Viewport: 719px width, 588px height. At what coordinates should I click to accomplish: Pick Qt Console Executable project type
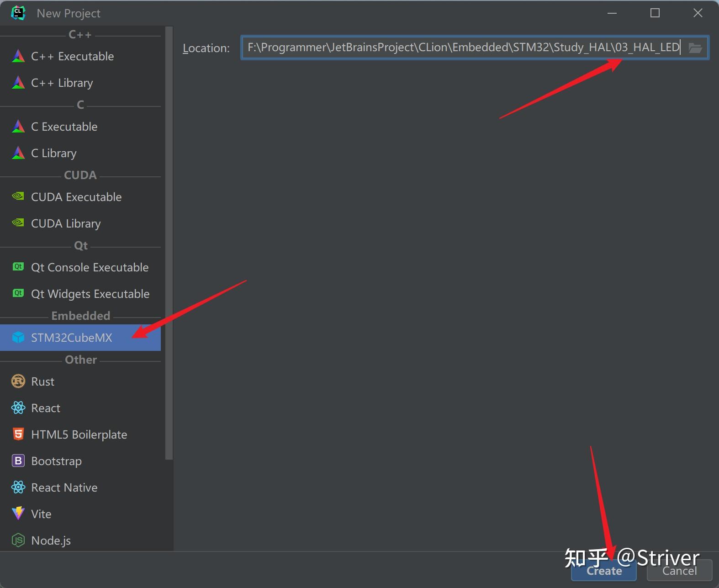coord(80,267)
